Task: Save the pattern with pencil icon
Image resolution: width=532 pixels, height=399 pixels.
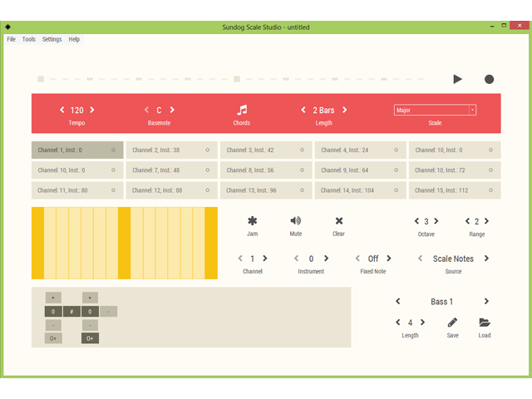Action: tap(452, 323)
